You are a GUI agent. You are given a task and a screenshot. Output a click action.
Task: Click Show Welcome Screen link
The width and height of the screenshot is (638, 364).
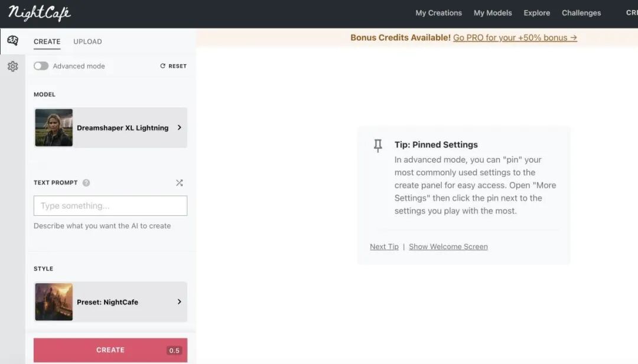[448, 247]
